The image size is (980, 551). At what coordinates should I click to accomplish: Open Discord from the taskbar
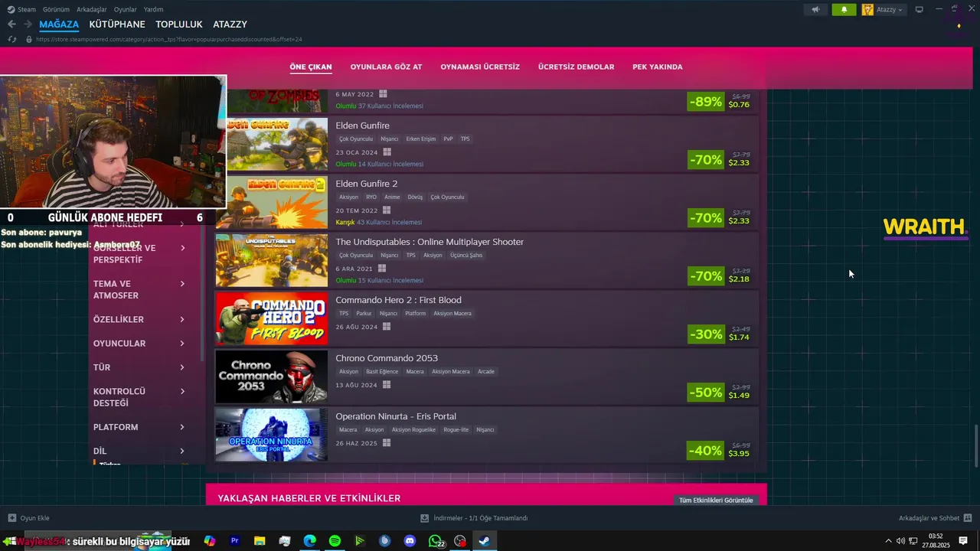point(410,541)
